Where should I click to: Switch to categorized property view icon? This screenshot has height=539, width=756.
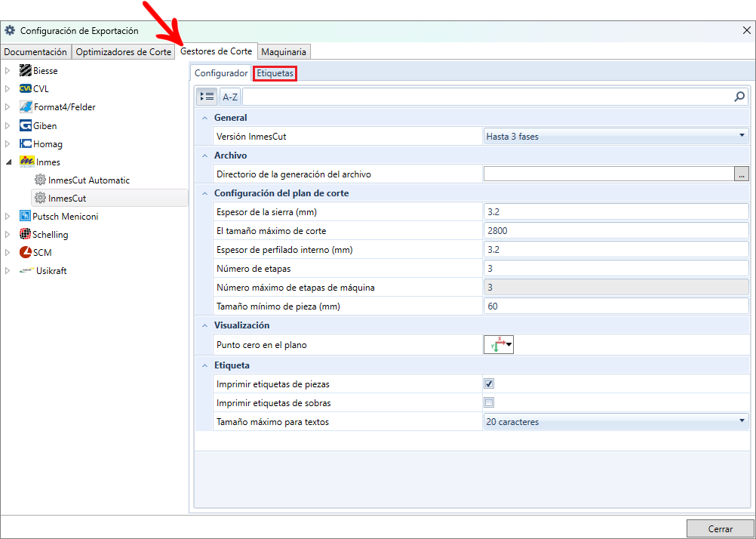point(207,97)
